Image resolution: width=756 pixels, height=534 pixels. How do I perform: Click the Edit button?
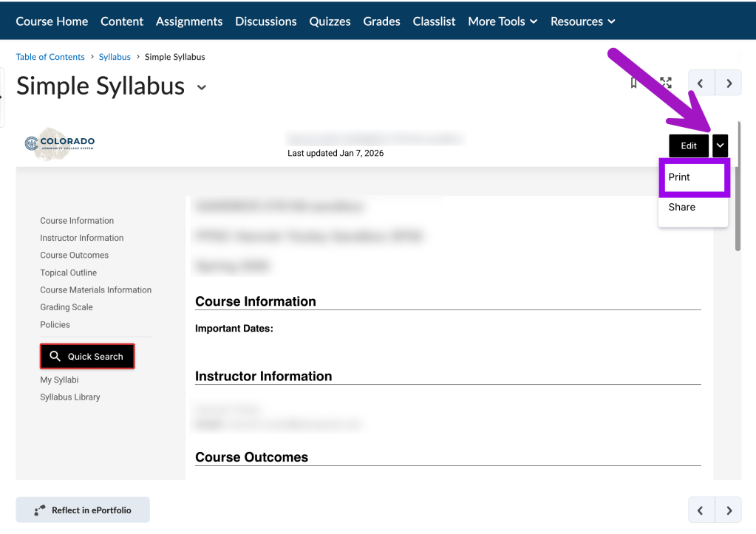coord(688,146)
